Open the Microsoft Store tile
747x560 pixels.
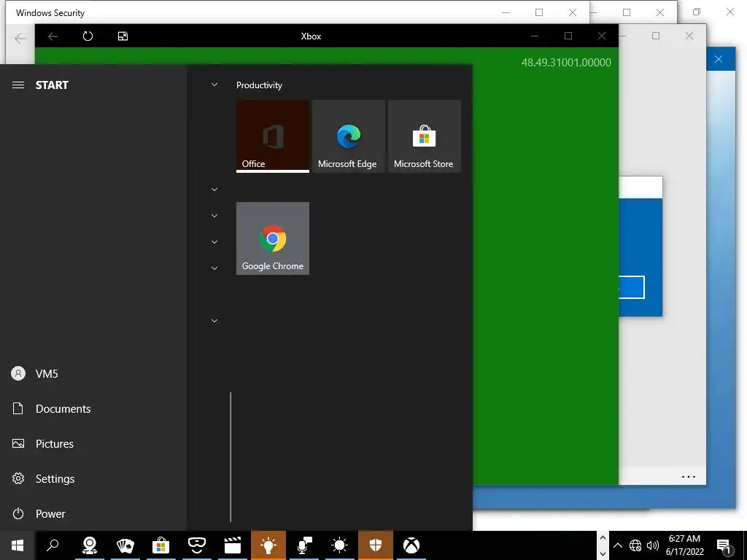click(424, 136)
